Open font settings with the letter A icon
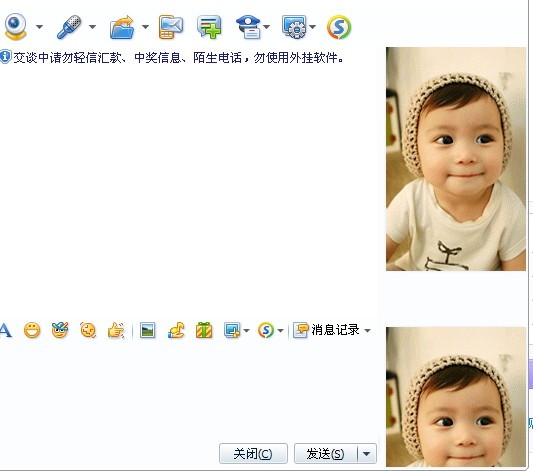533x471 pixels. click(5, 330)
